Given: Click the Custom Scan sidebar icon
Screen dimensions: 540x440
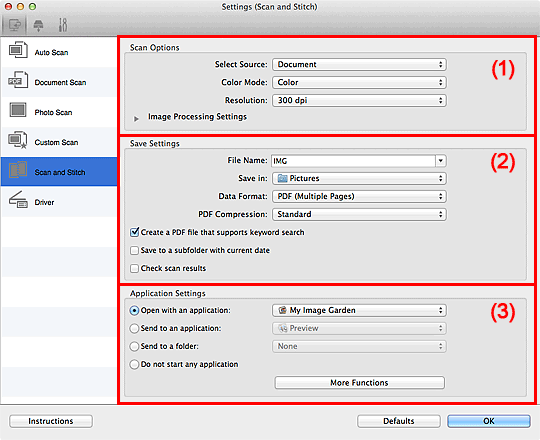Looking at the screenshot, I should pyautogui.click(x=18, y=140).
